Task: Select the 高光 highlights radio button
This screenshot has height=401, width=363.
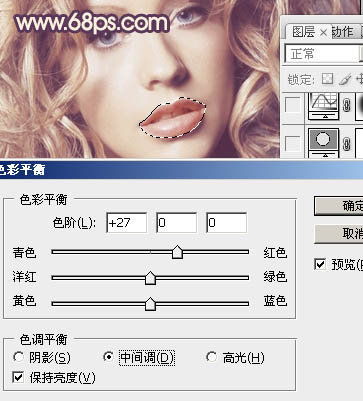Action: (x=211, y=357)
